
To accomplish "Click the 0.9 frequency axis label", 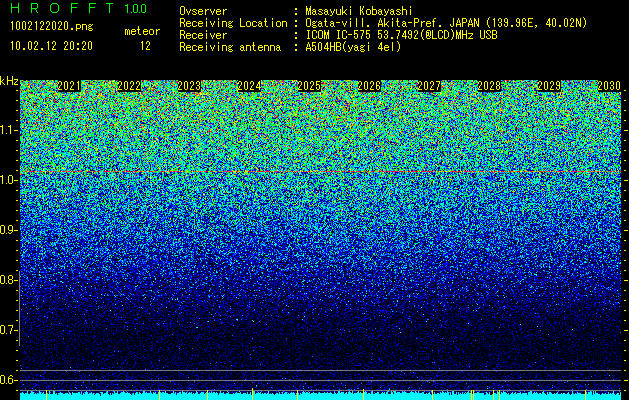I will pyautogui.click(x=8, y=230).
